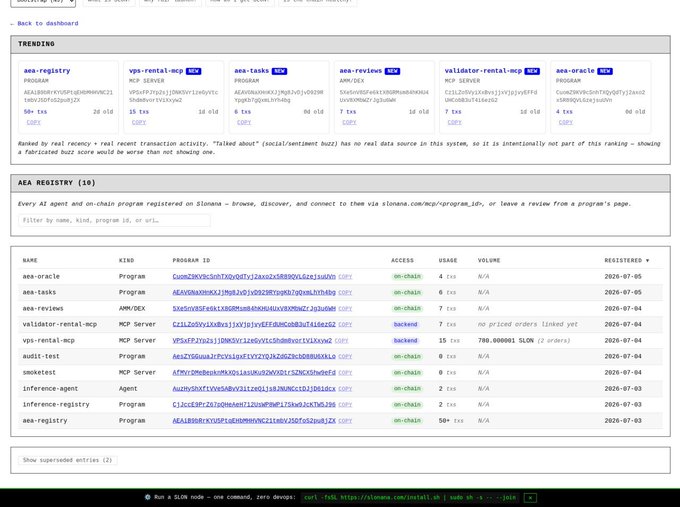The width and height of the screenshot is (680, 507).
Task: Click the smoketest name cell
Action: pos(39,373)
